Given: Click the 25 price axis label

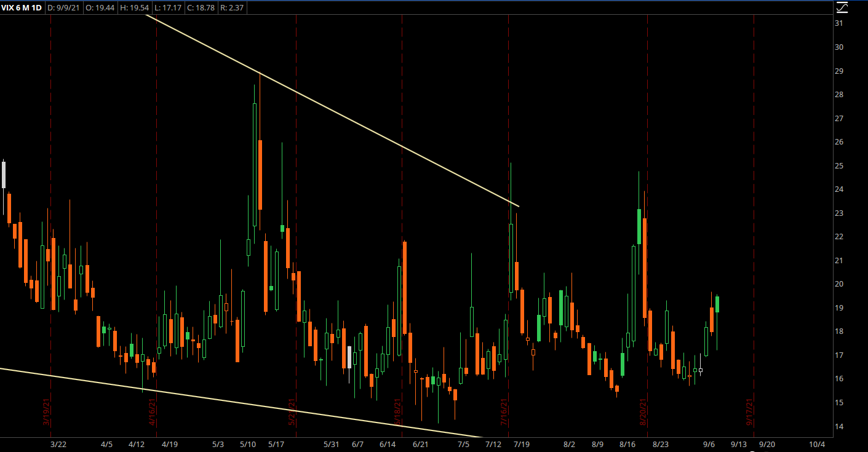Looking at the screenshot, I should pos(838,165).
